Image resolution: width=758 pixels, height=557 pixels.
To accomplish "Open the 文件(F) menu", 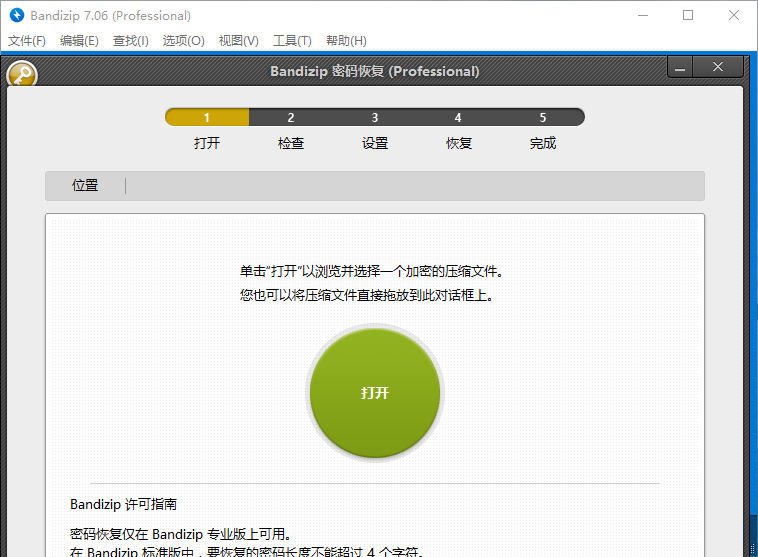I will point(27,41).
